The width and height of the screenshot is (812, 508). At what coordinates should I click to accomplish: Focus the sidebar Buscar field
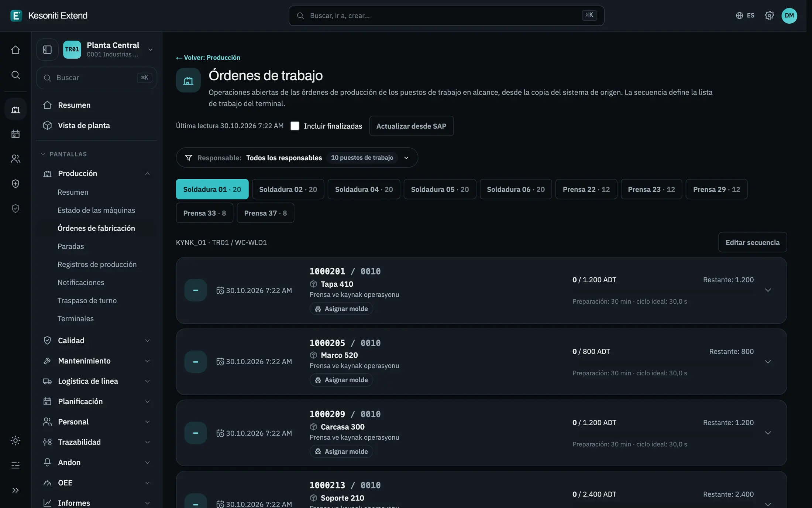(97, 78)
